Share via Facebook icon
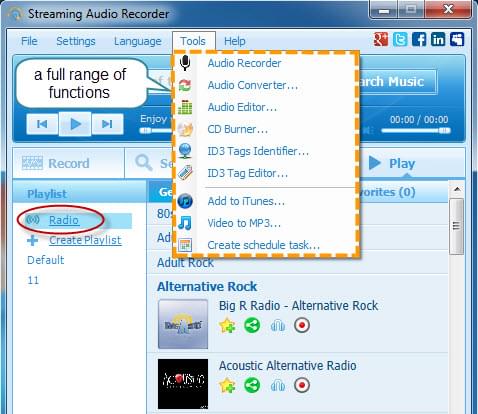478x414 pixels. click(419, 39)
